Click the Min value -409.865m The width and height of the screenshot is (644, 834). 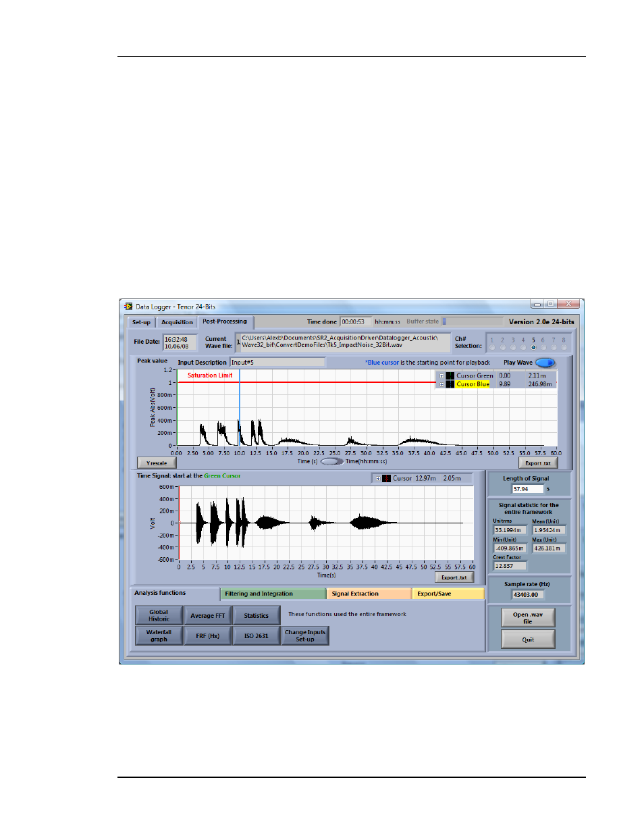pyautogui.click(x=510, y=548)
